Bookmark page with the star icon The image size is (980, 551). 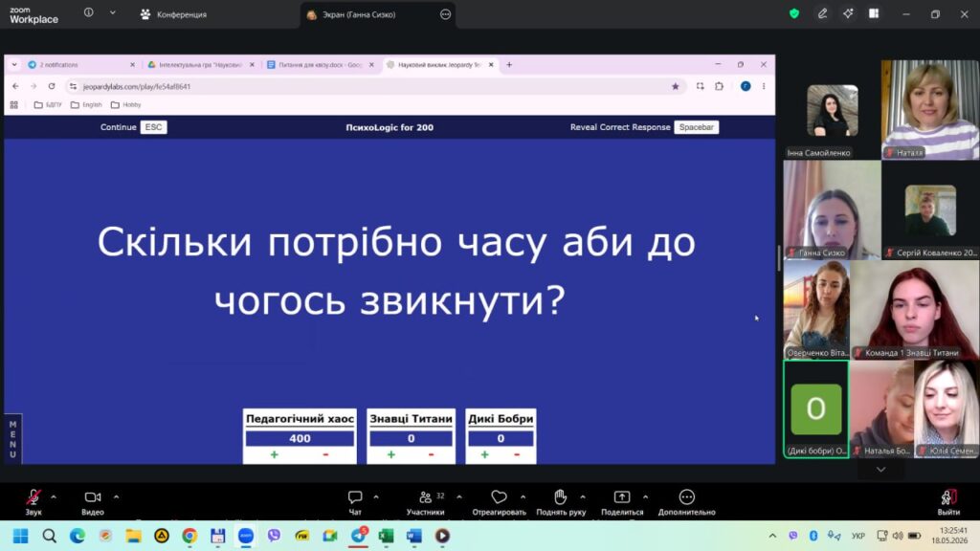tap(675, 86)
